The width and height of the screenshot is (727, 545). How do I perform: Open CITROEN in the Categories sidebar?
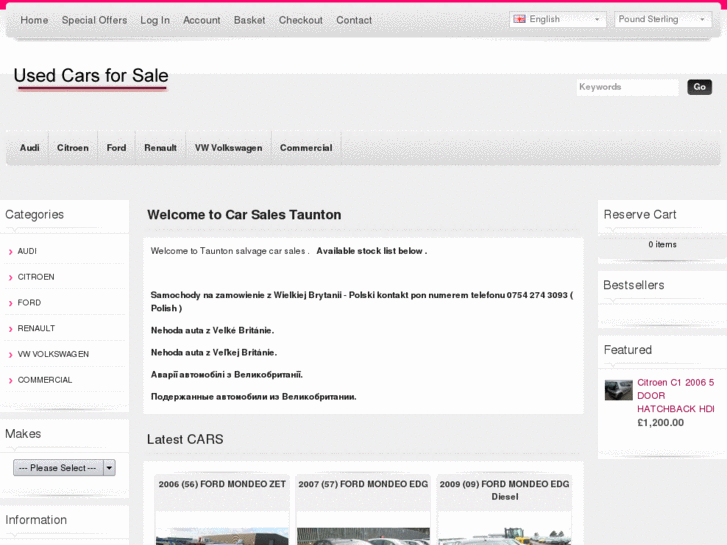(36, 277)
